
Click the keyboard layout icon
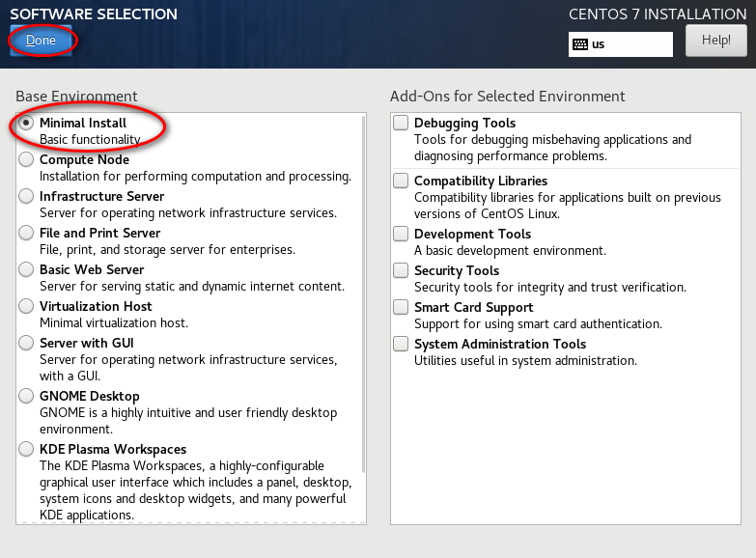click(x=580, y=44)
